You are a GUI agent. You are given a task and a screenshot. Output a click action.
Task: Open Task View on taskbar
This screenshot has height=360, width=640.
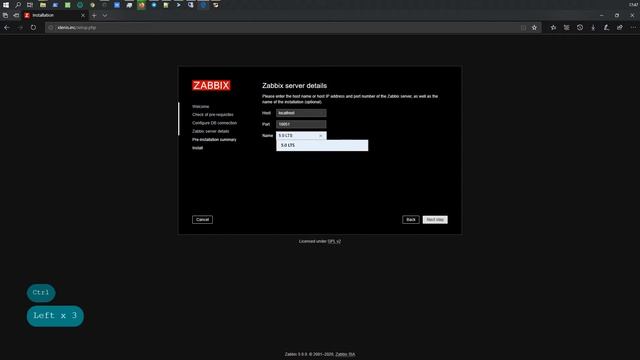tap(30, 5)
